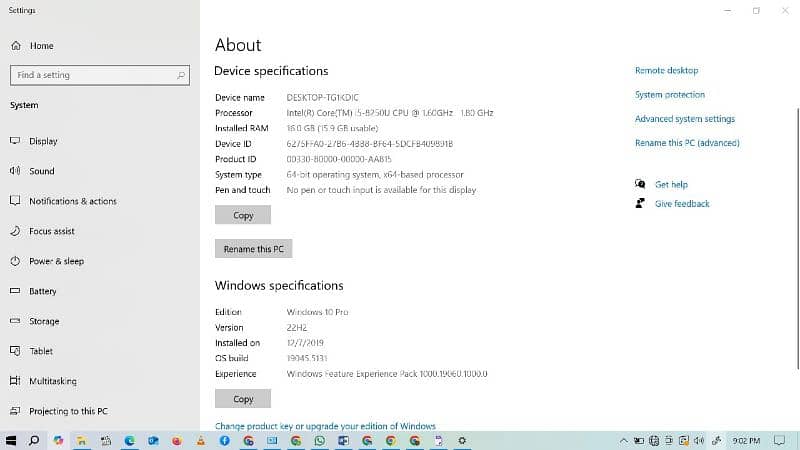Image resolution: width=800 pixels, height=450 pixels.
Task: Open the notification center icon
Action: coord(781,440)
